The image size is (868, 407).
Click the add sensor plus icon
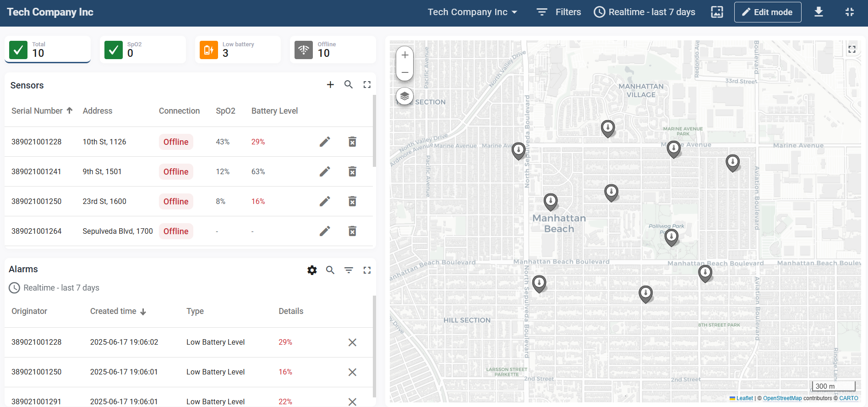(x=330, y=85)
